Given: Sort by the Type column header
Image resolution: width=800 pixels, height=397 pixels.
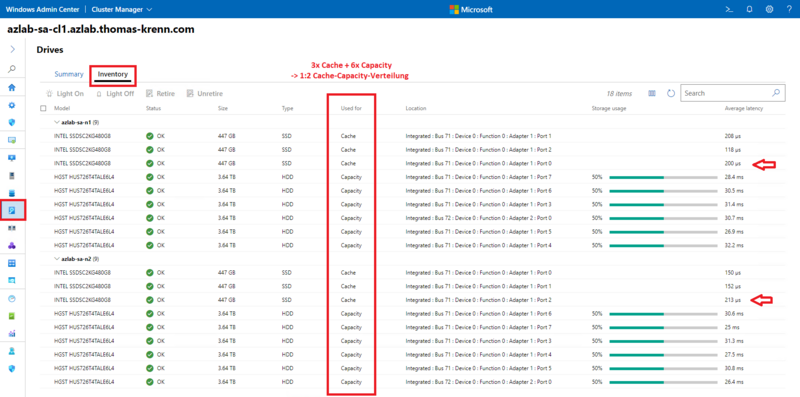Looking at the screenshot, I should pyautogui.click(x=287, y=109).
